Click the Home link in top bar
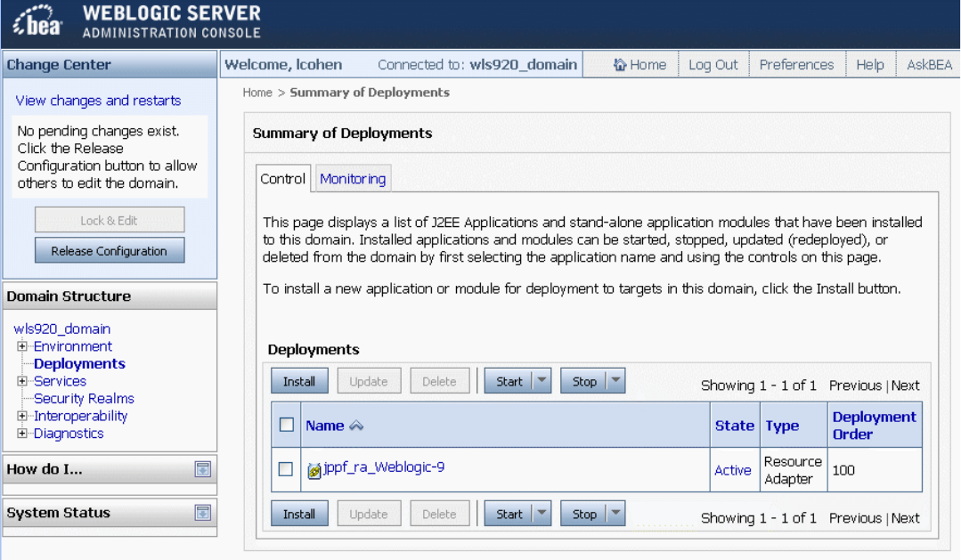This screenshot has height=560, width=961. click(647, 65)
